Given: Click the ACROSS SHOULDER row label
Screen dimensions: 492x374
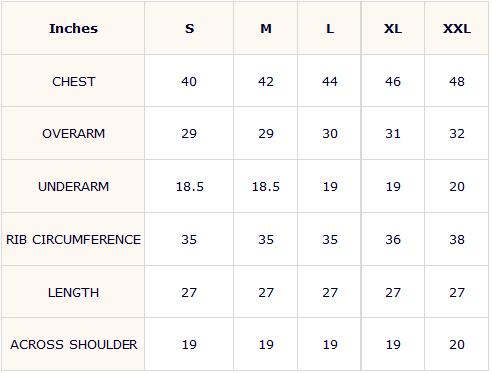Looking at the screenshot, I should (x=74, y=344).
